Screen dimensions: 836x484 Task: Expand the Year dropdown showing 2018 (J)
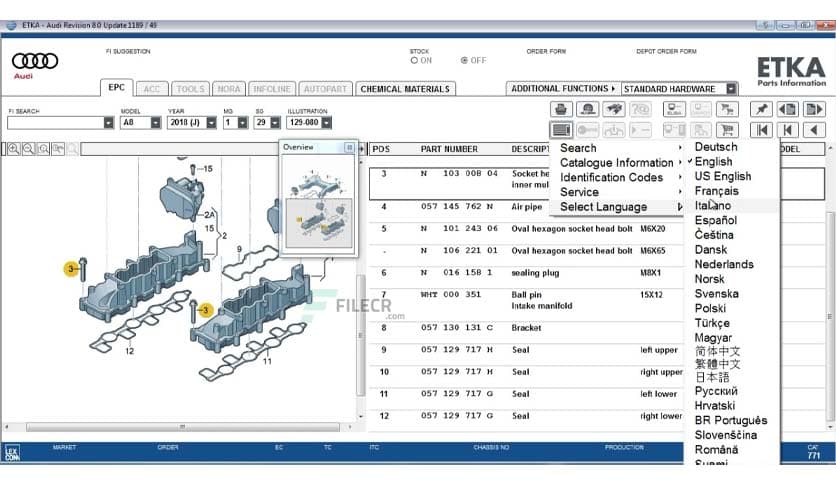(x=211, y=123)
